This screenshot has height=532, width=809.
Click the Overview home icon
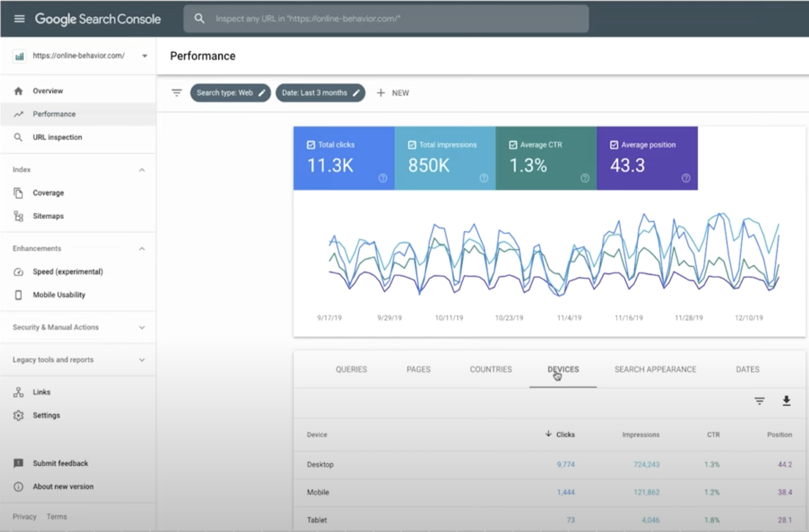(18, 91)
